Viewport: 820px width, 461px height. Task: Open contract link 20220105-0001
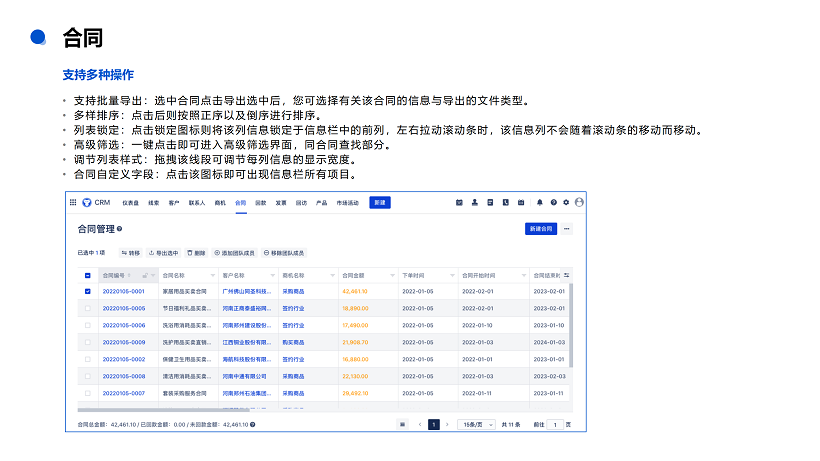[123, 292]
